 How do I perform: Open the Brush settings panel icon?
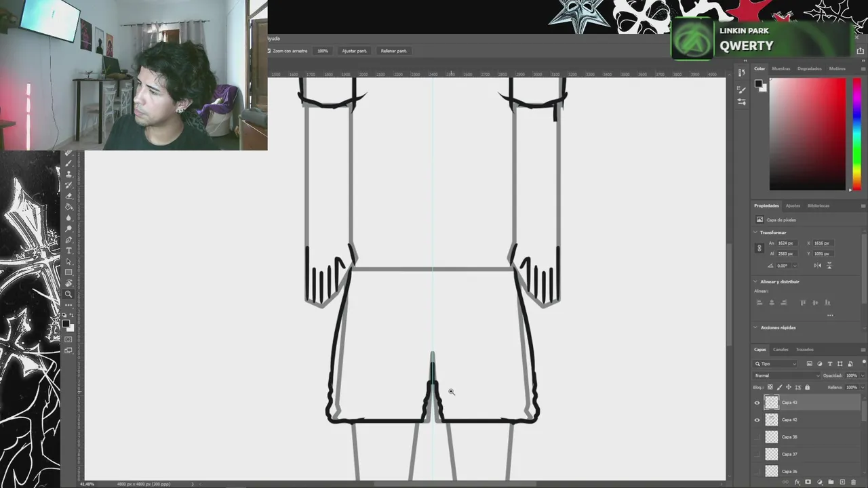click(x=742, y=90)
